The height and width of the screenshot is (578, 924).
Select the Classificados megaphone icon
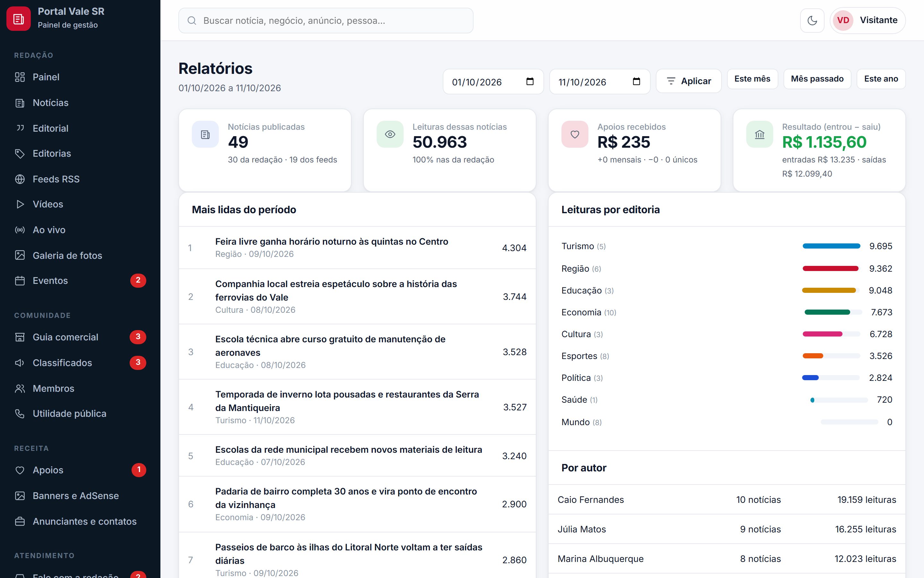coord(20,363)
